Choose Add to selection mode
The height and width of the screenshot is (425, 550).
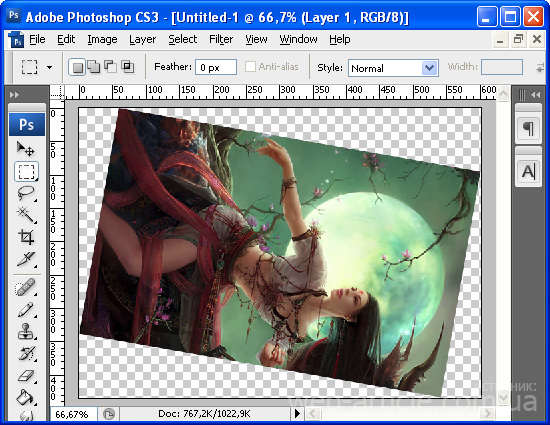point(94,67)
